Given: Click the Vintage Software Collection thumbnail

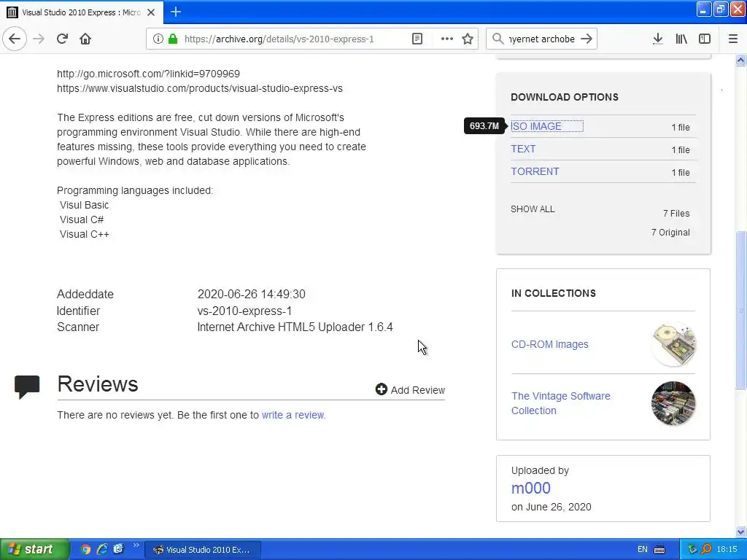Looking at the screenshot, I should 673,403.
